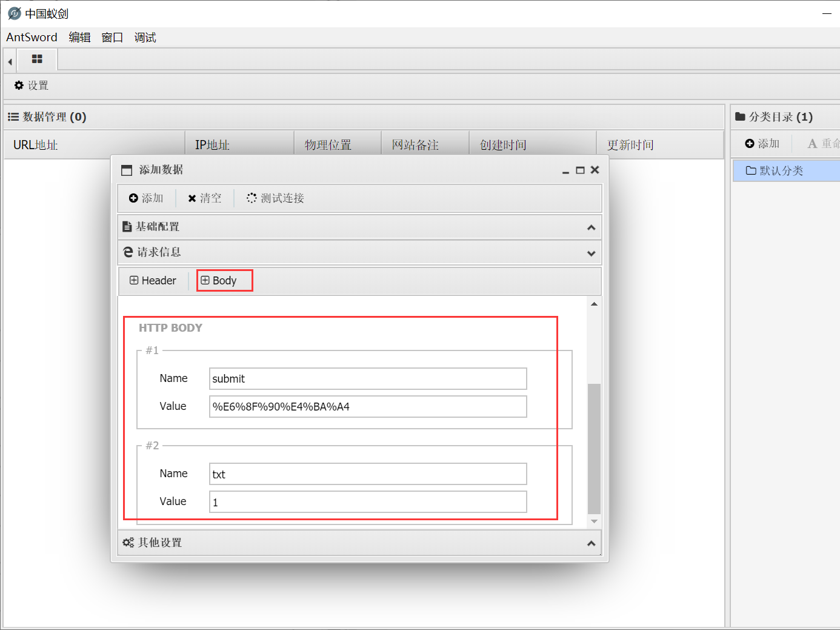Click the 清空 clear button
Screen dimensions: 840x630
(205, 198)
